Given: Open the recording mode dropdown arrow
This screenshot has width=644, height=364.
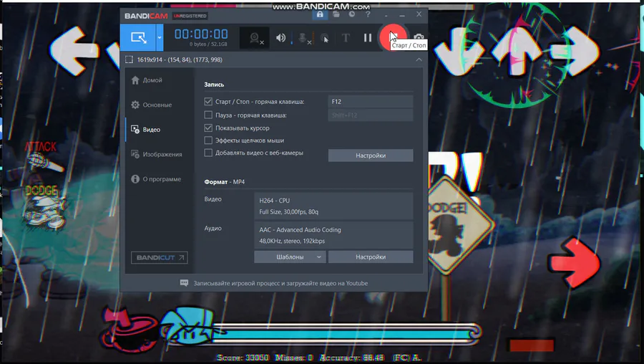Looking at the screenshot, I should click(x=160, y=38).
